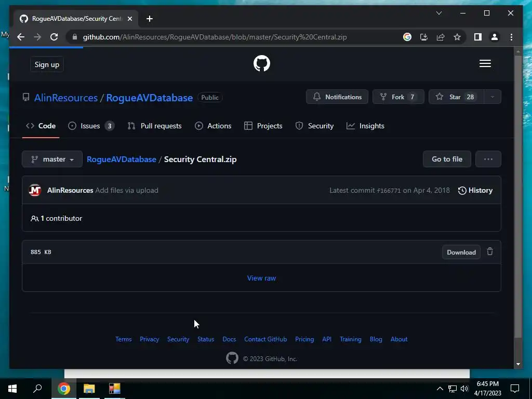Open the Contact GitHub link
The image size is (532, 399).
[x=265, y=339]
